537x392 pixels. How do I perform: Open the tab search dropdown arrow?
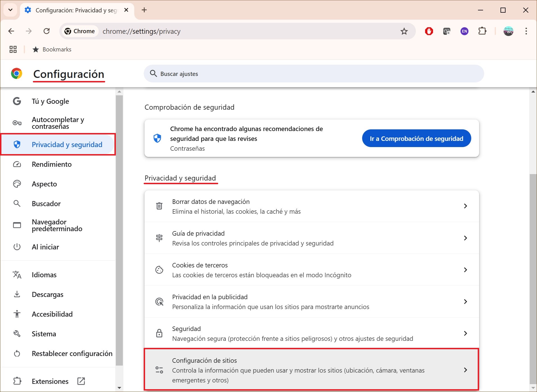coord(10,10)
